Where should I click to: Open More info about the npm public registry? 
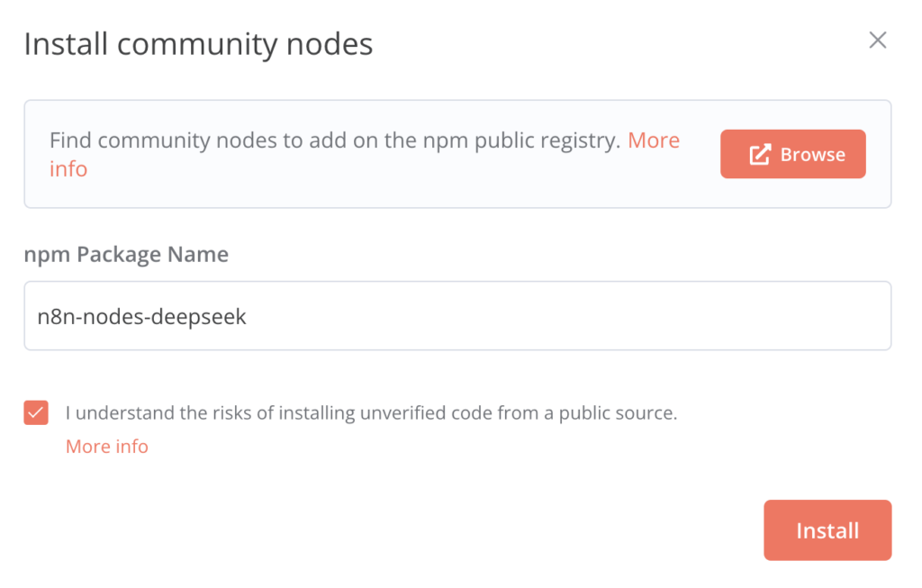coord(655,140)
